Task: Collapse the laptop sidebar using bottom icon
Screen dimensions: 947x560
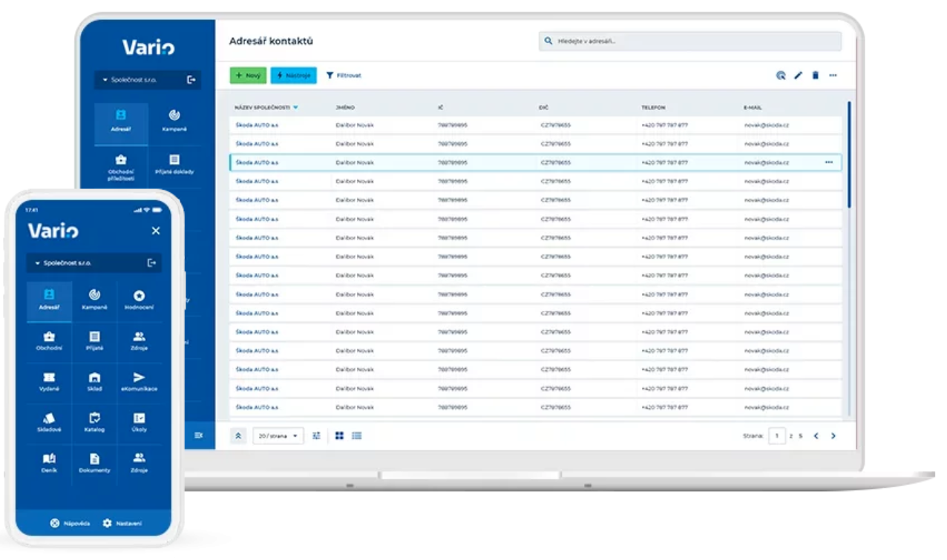Action: (x=198, y=435)
